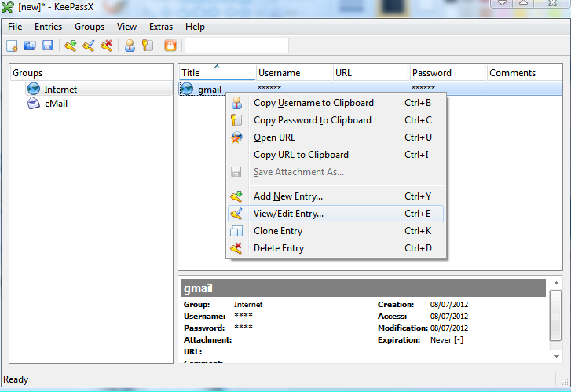Viewport: 571px width, 392px height.
Task: Sort entries by URL column header
Action: coord(372,73)
